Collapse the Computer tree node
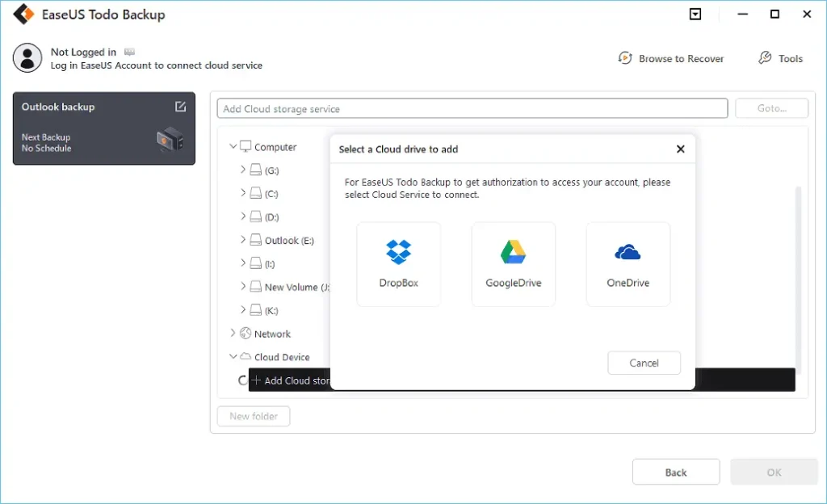827x504 pixels. coord(233,147)
